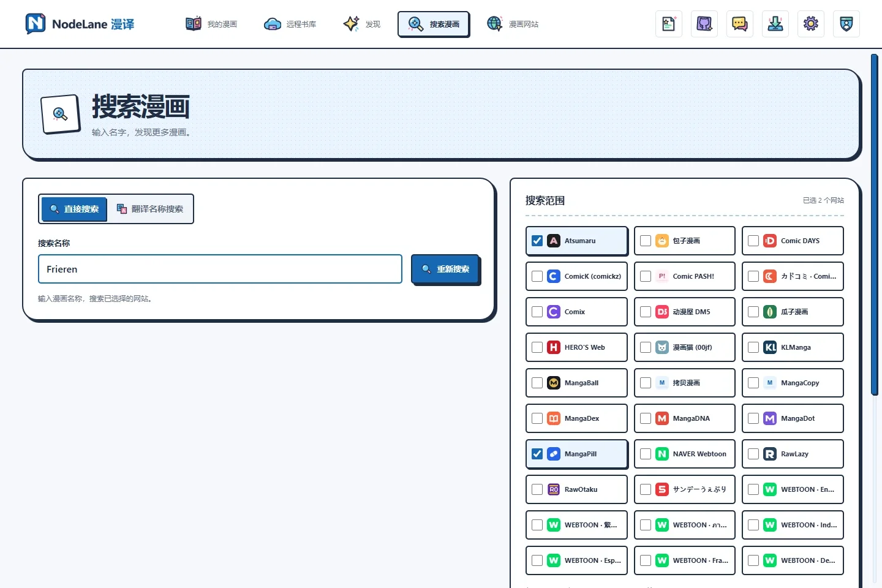Open the 漫画网站 tab
The image size is (882, 588).
pos(513,24)
